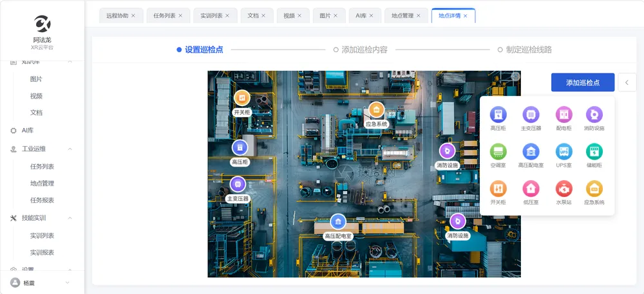The width and height of the screenshot is (644, 294).
Task: Click the 高压配电室 marker on the map
Action: pyautogui.click(x=338, y=222)
